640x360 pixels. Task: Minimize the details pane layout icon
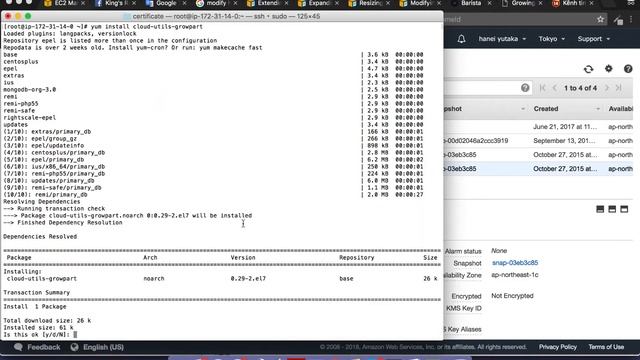pyautogui.click(x=600, y=209)
